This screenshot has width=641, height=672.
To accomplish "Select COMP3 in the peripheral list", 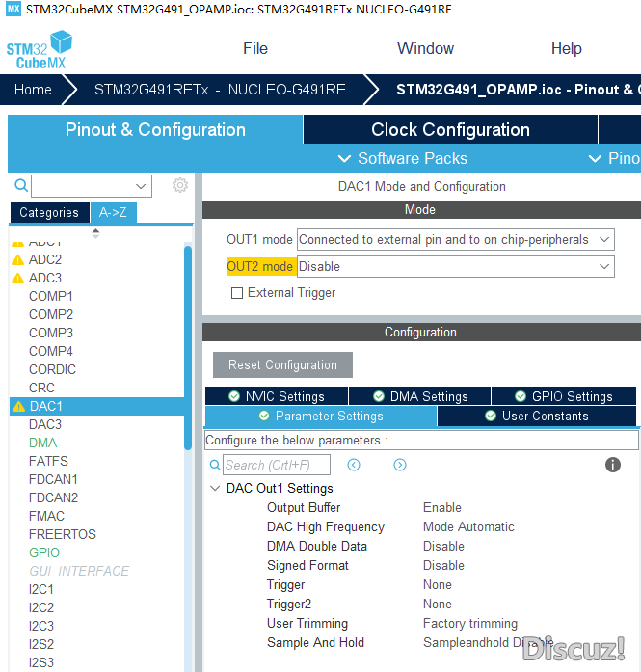I will [51, 333].
